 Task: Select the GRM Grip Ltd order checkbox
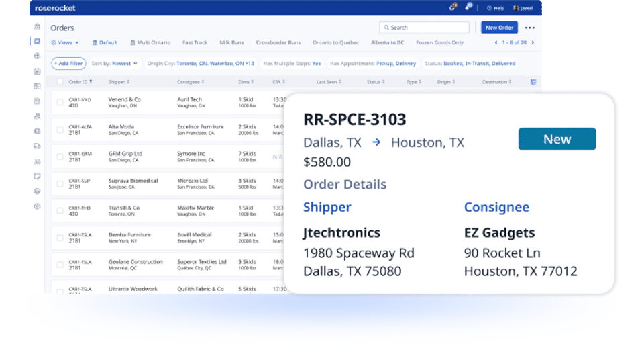pyautogui.click(x=60, y=157)
